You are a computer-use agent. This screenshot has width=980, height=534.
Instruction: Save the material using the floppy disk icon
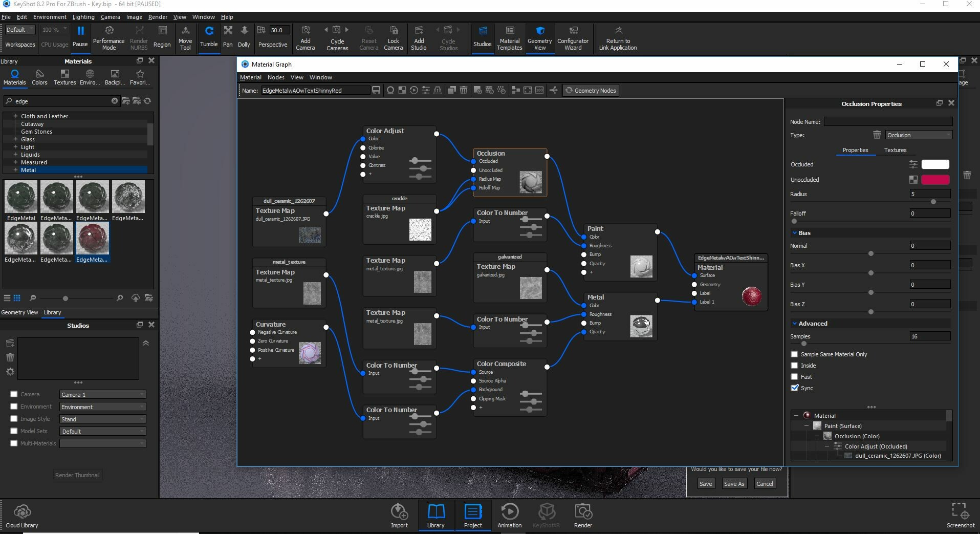pos(376,90)
